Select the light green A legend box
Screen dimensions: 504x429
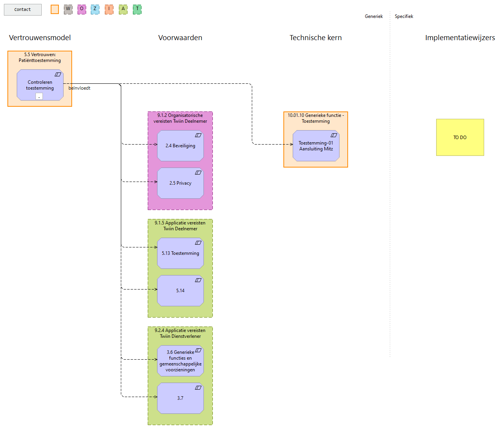click(123, 9)
